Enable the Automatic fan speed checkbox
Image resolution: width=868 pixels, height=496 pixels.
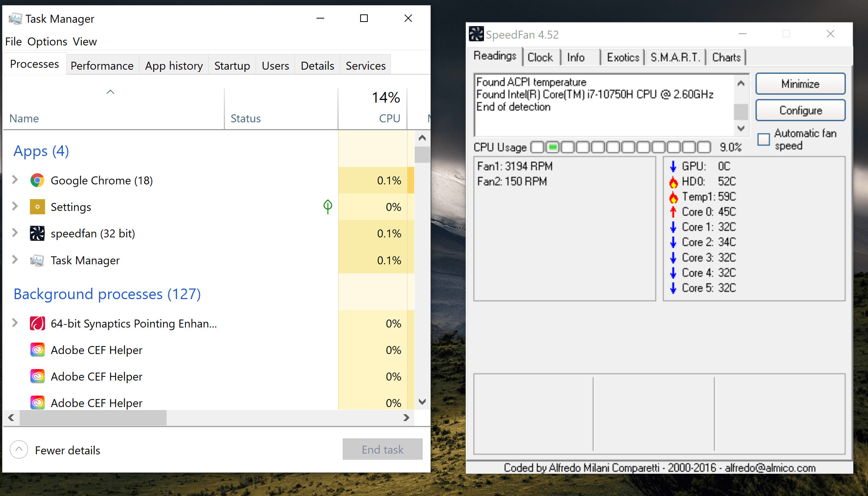[x=763, y=140]
